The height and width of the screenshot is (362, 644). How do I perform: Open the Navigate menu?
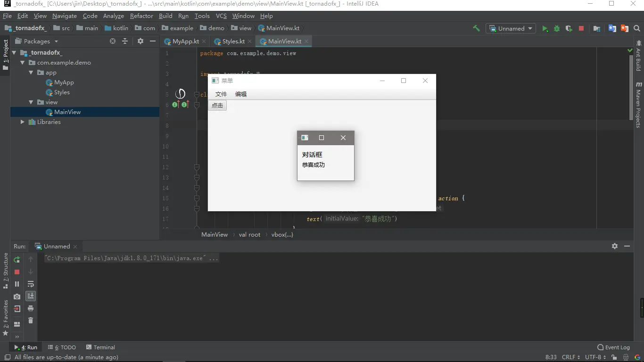(x=64, y=16)
